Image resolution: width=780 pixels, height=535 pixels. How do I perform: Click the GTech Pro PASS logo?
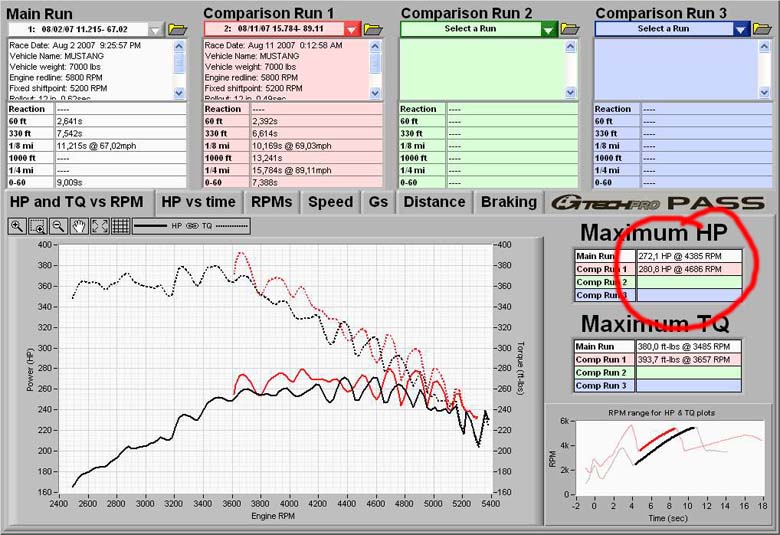tap(658, 203)
